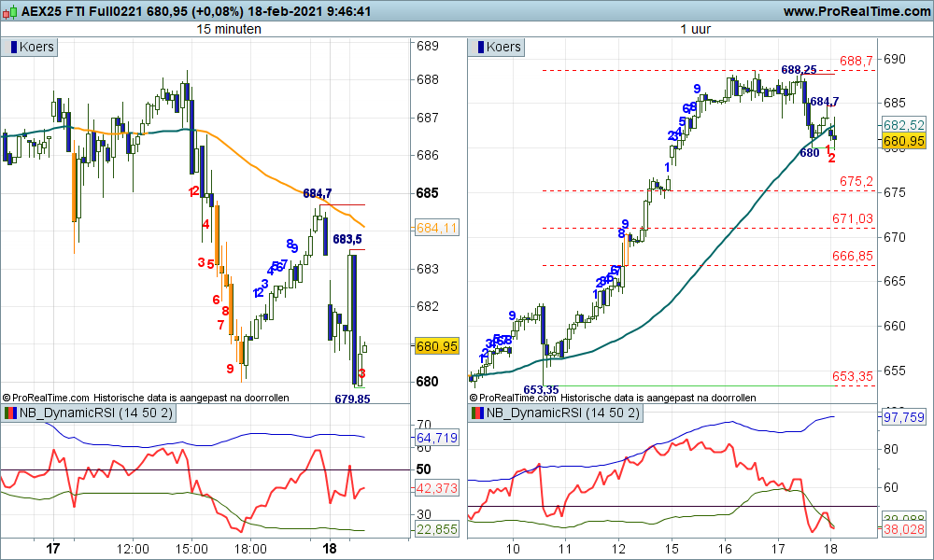This screenshot has width=934, height=560.
Task: Click the date 18 marker on the 15-minute axis
Action: click(x=330, y=549)
